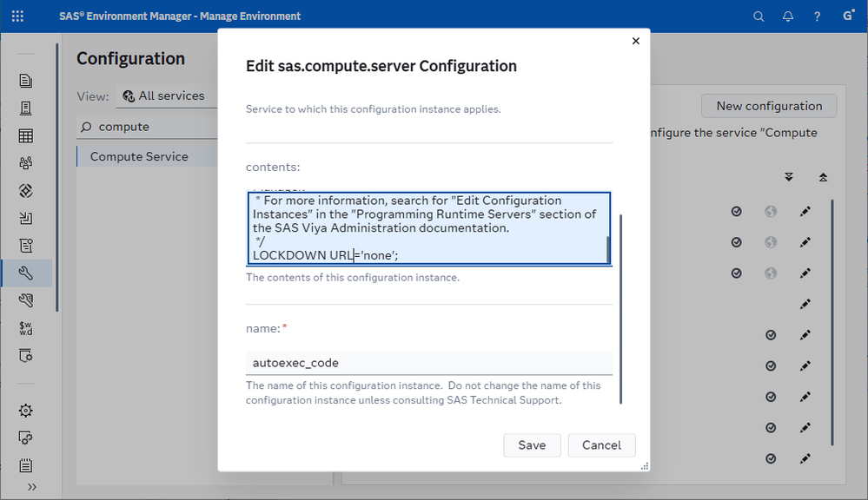This screenshot has height=500, width=868.
Task: Click the dialog resize handle corner
Action: 645,466
